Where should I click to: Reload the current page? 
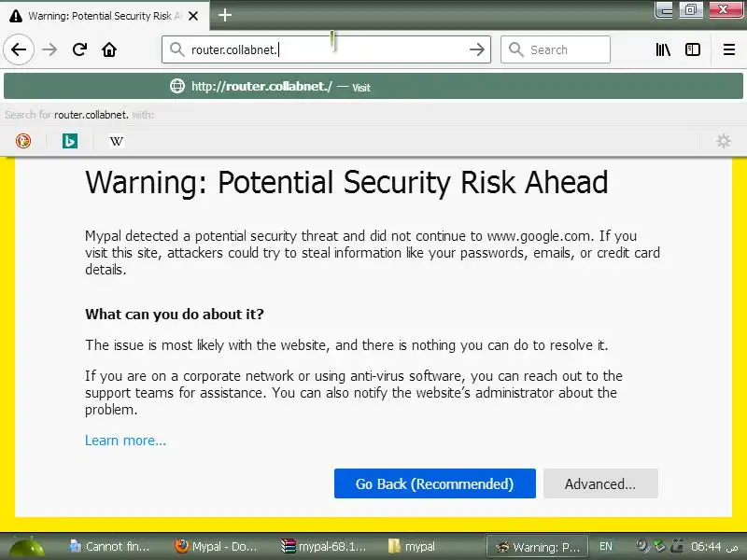(79, 49)
